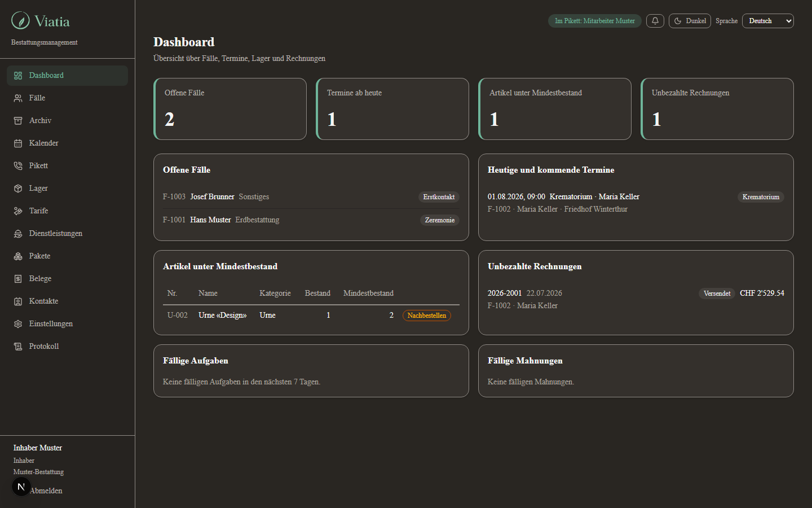This screenshot has height=508, width=812.
Task: Click the Kontakte contact icon
Action: point(18,301)
